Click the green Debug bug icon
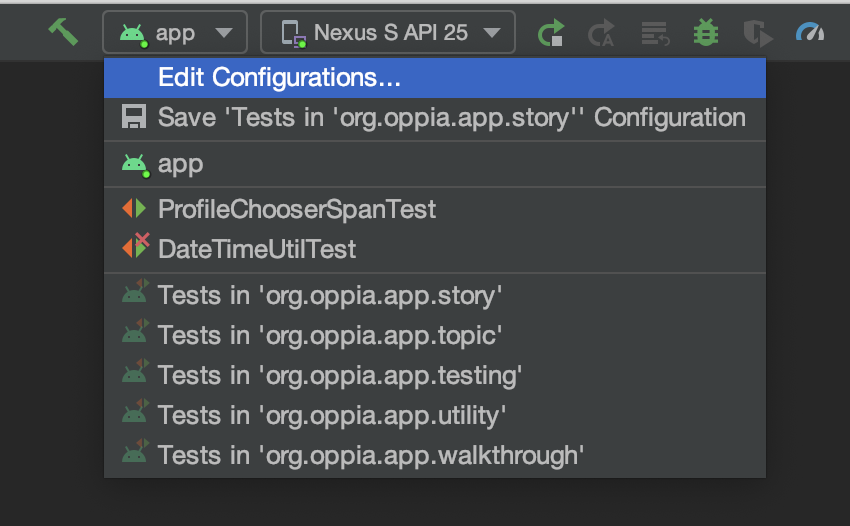Image resolution: width=850 pixels, height=526 pixels. tap(706, 32)
